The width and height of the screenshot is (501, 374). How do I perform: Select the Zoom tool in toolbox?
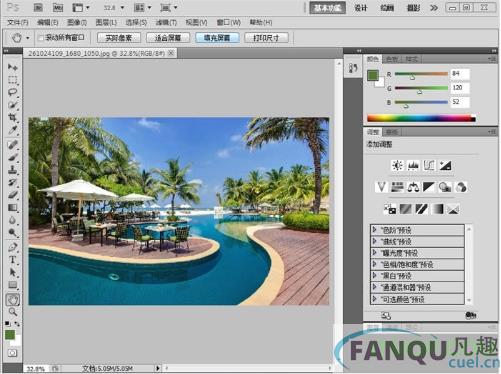click(12, 312)
